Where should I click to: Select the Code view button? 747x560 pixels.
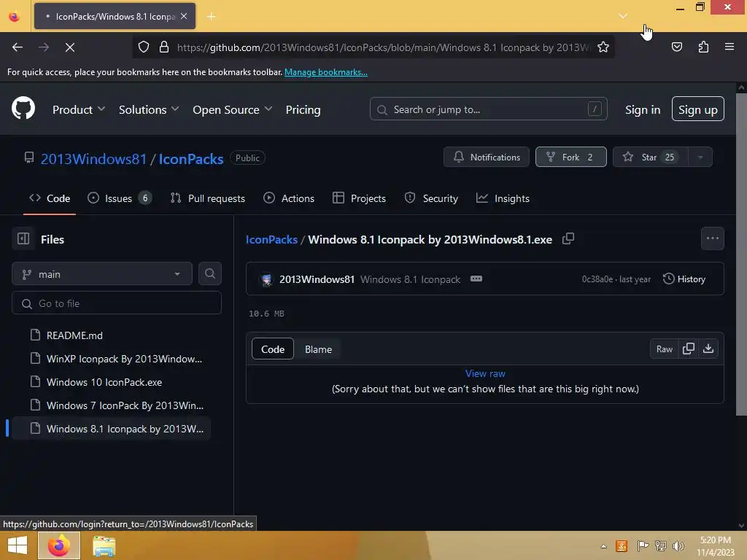pos(273,349)
